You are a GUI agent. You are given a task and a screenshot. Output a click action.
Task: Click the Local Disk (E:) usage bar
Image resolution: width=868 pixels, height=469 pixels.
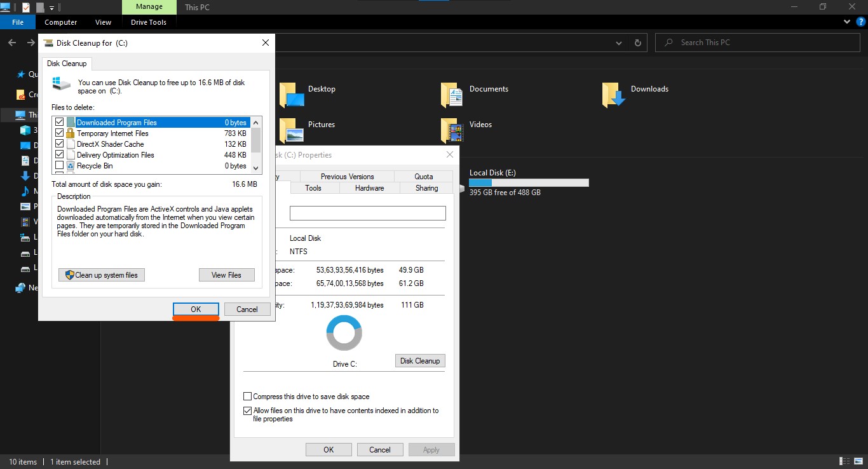pos(529,183)
